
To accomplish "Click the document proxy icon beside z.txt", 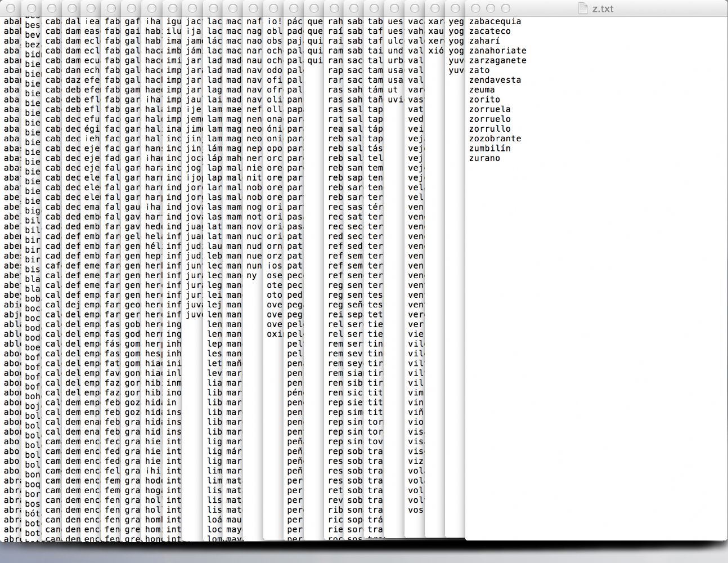I will pyautogui.click(x=583, y=8).
